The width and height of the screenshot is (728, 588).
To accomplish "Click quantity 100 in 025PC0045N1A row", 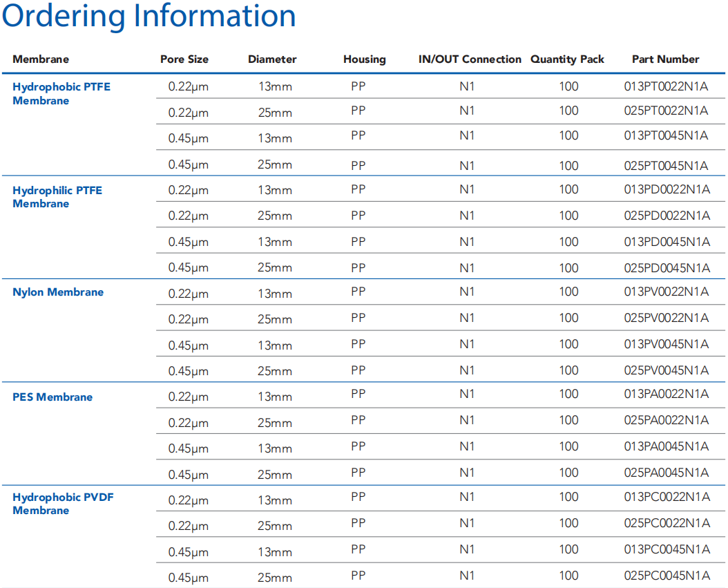I will pyautogui.click(x=568, y=576).
